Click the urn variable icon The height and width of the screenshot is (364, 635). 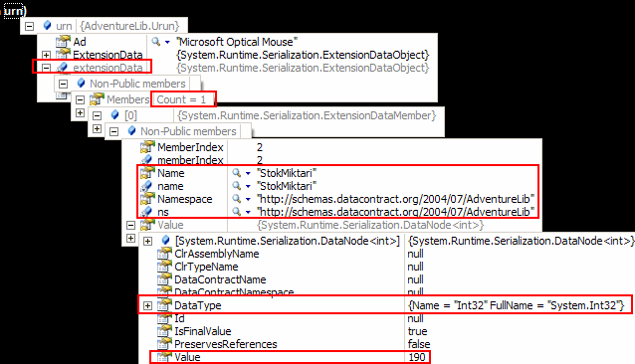[48, 26]
